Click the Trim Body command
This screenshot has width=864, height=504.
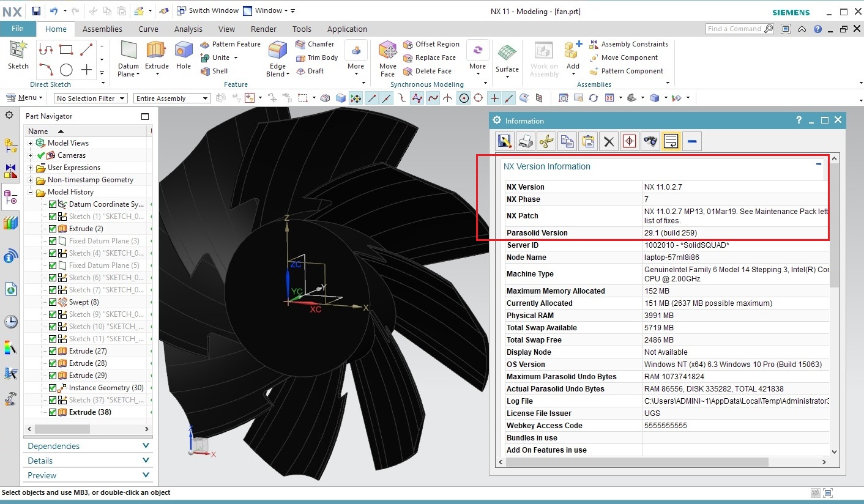[317, 57]
